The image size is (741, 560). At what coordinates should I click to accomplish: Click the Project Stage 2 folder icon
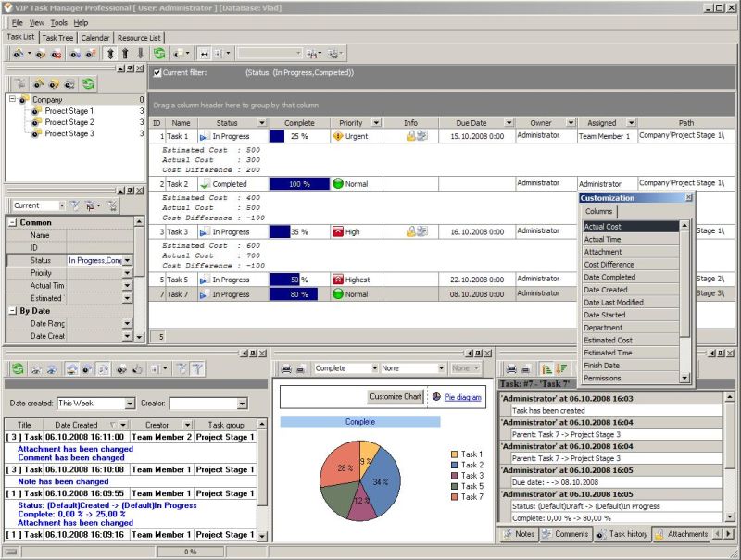(x=36, y=122)
